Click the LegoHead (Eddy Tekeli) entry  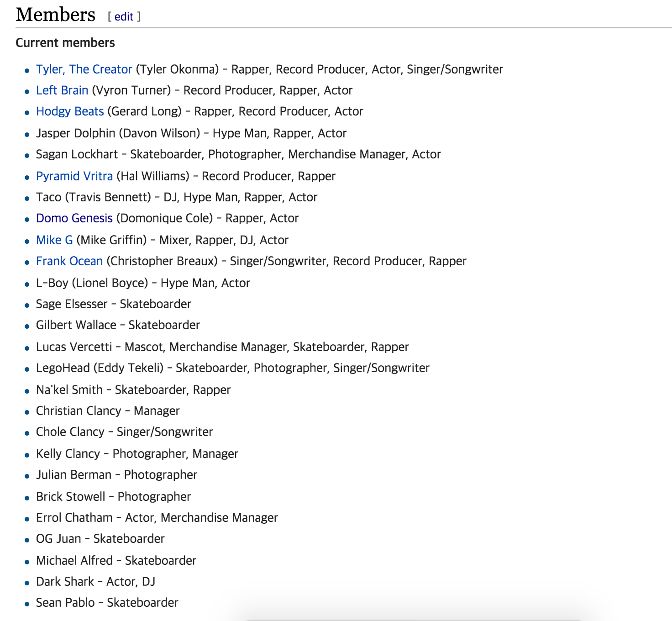click(x=233, y=368)
